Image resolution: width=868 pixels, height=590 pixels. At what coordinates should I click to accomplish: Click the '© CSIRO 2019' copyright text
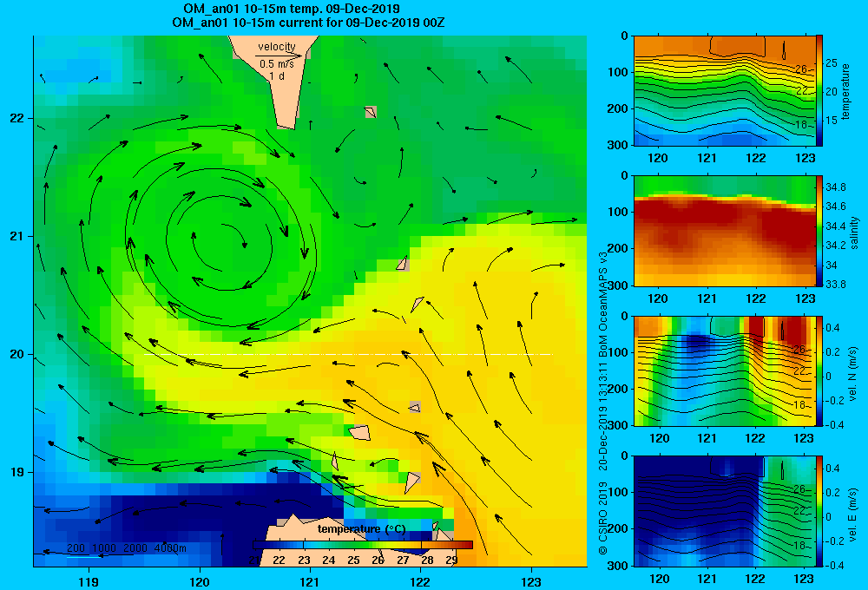coord(603,518)
